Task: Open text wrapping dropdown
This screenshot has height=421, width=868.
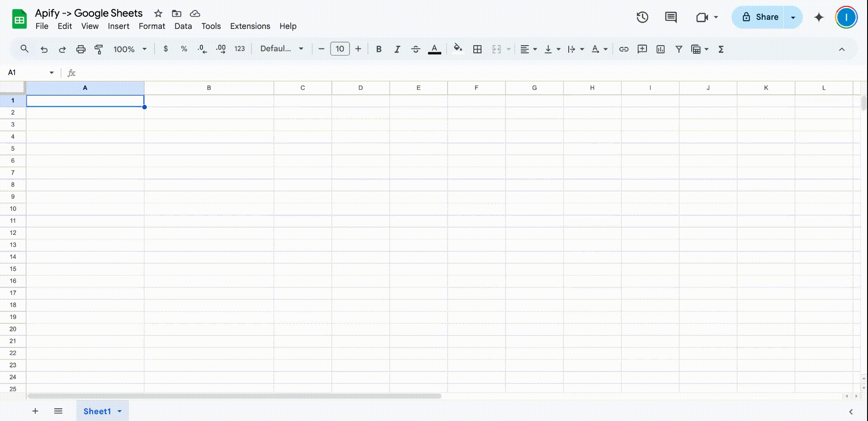Action: pos(576,49)
